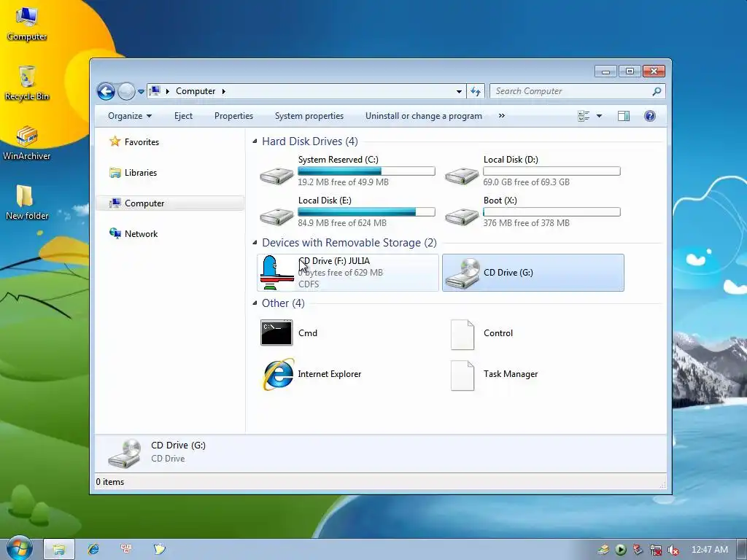Select Network in the navigation pane
The height and width of the screenshot is (560, 747).
pos(134,234)
